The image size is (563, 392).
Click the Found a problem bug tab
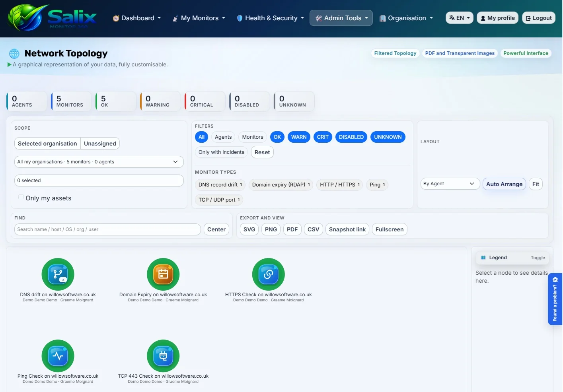tap(555, 299)
